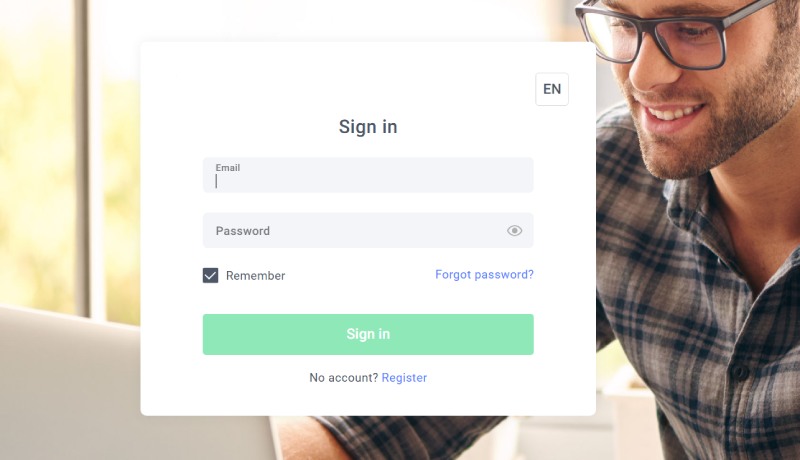
Task: Click the blurred window frame in background
Action: 82,153
